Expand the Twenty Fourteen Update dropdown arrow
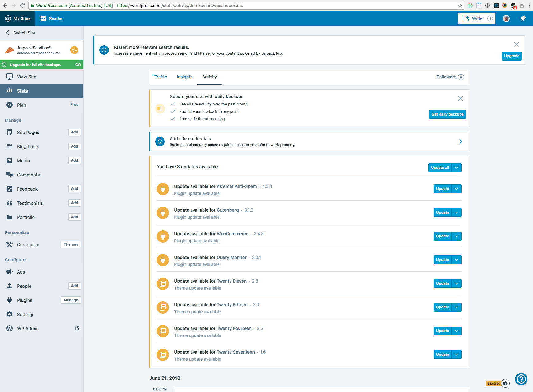 [456, 331]
